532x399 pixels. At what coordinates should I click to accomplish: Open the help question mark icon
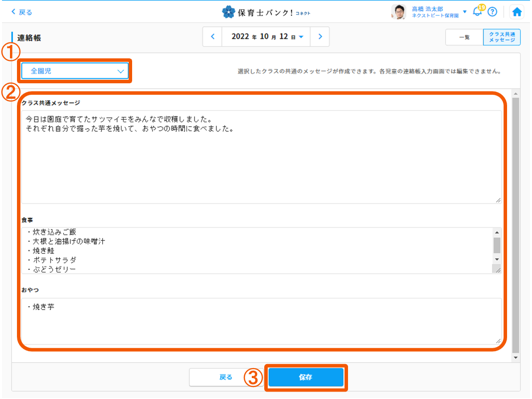coord(492,12)
